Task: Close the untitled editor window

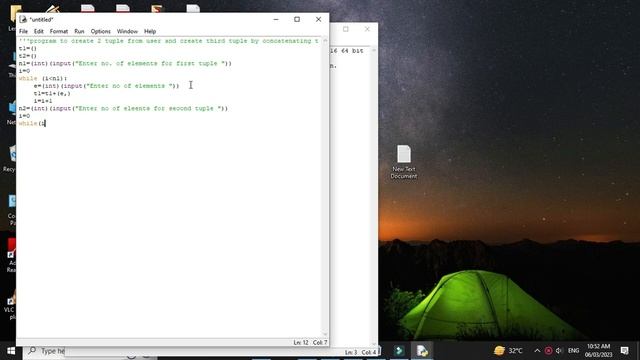Action: (318, 19)
